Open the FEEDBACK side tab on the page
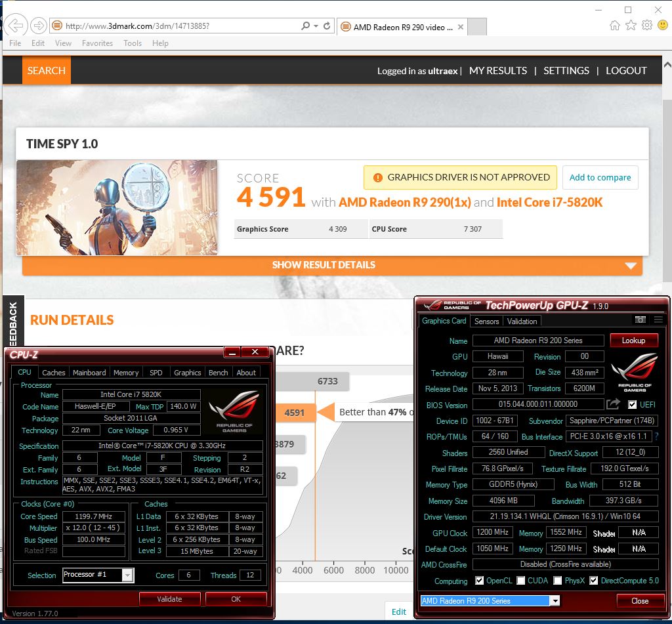Image resolution: width=672 pixels, height=624 pixels. (13, 322)
